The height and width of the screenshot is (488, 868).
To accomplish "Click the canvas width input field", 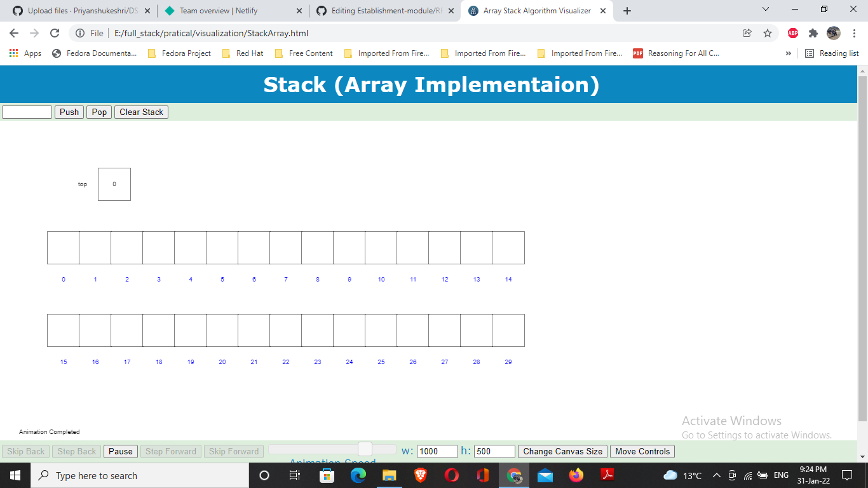I will coord(437,451).
